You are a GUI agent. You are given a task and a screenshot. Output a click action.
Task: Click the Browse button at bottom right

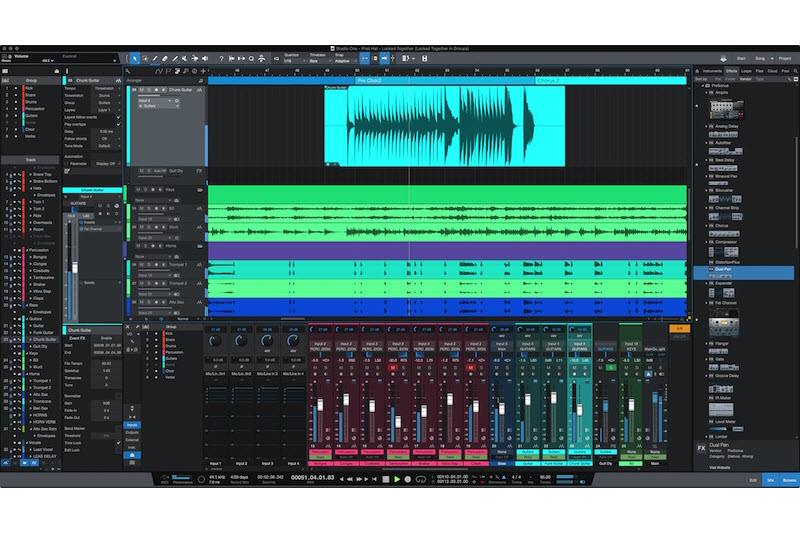[789, 480]
